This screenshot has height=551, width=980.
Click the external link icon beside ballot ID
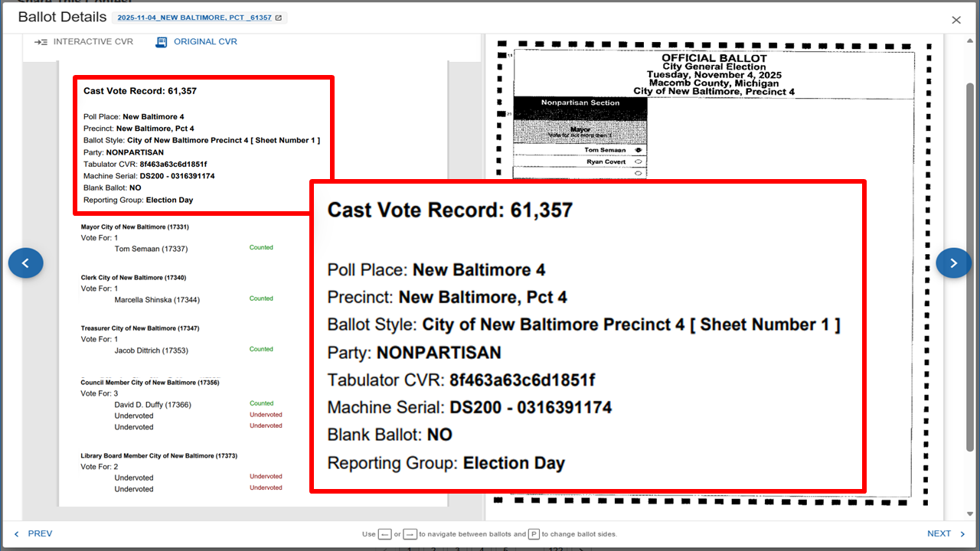[278, 18]
